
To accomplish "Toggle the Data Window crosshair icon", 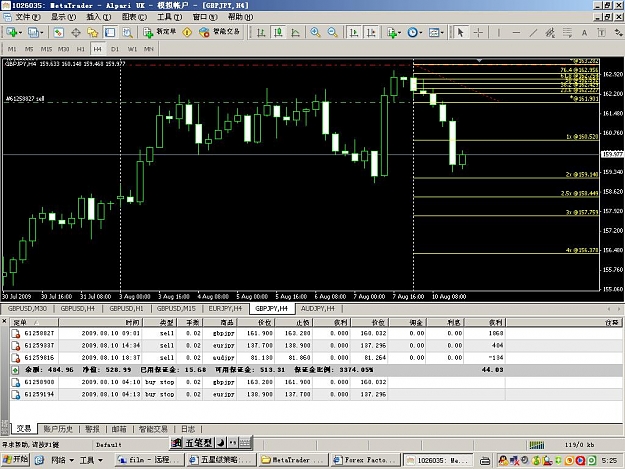I will pyautogui.click(x=76, y=32).
